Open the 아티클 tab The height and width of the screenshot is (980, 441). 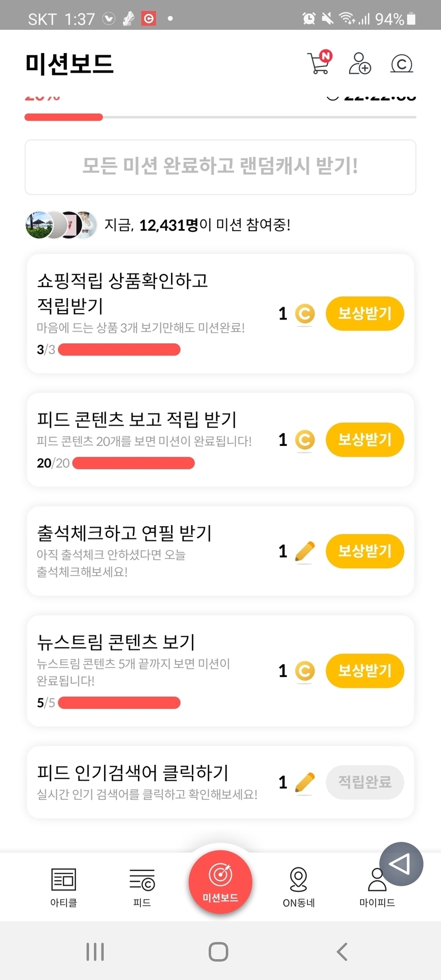(64, 887)
